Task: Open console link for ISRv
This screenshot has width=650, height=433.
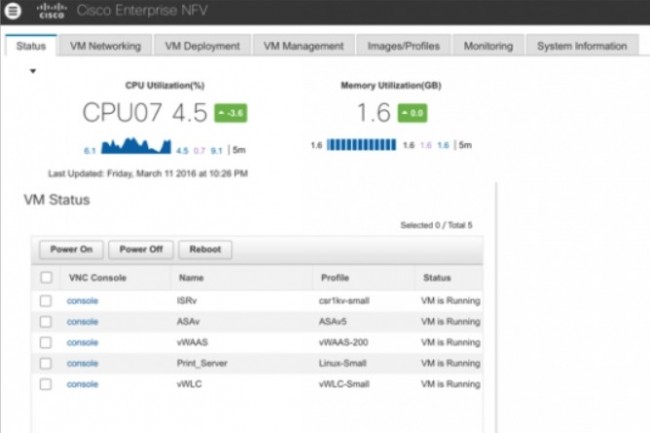Action: [82, 301]
